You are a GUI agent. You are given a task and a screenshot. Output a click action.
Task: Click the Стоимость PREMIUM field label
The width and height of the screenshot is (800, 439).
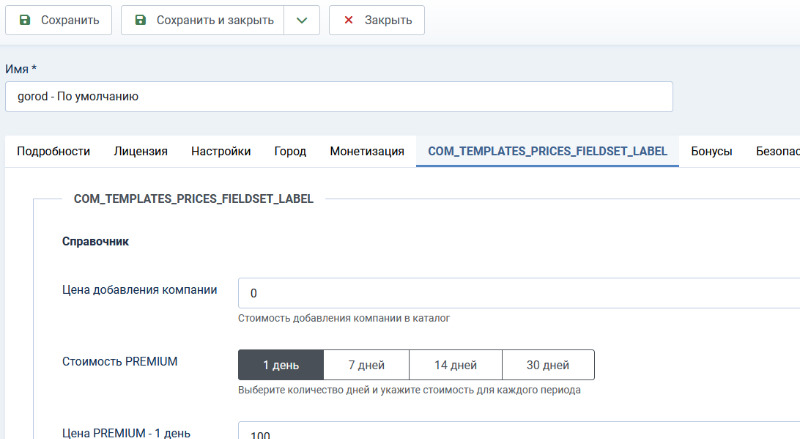[120, 361]
